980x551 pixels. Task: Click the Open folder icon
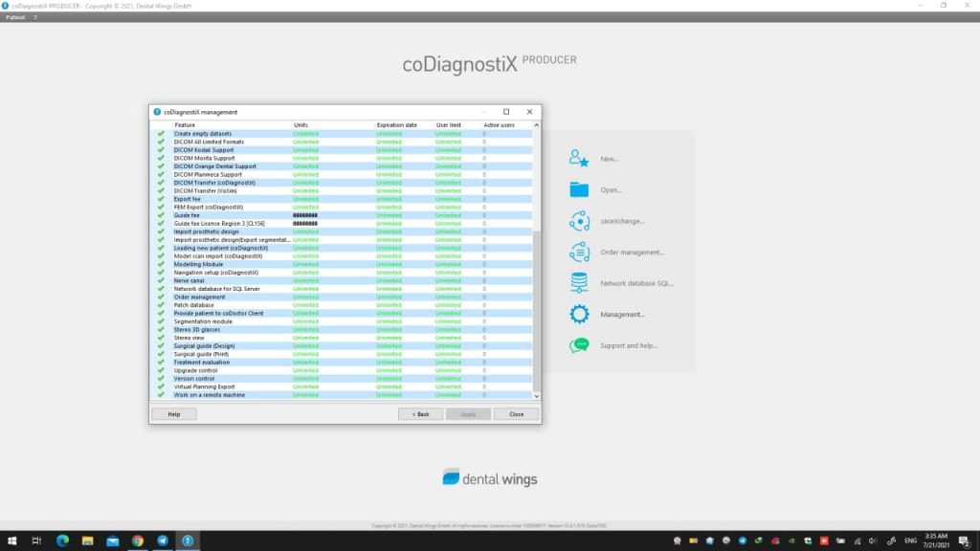579,189
